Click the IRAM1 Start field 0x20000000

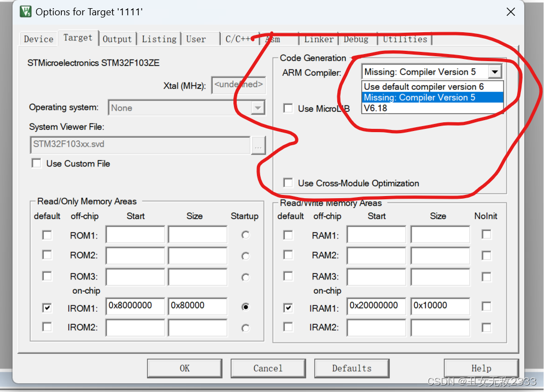click(377, 306)
